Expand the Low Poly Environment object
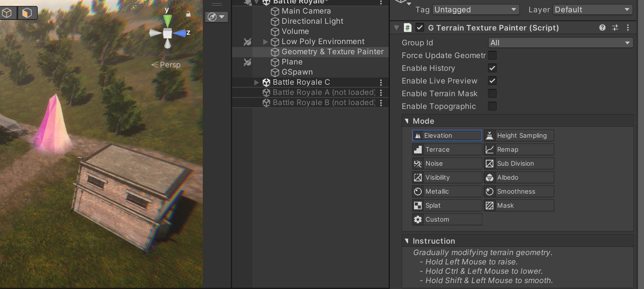 pos(266,42)
